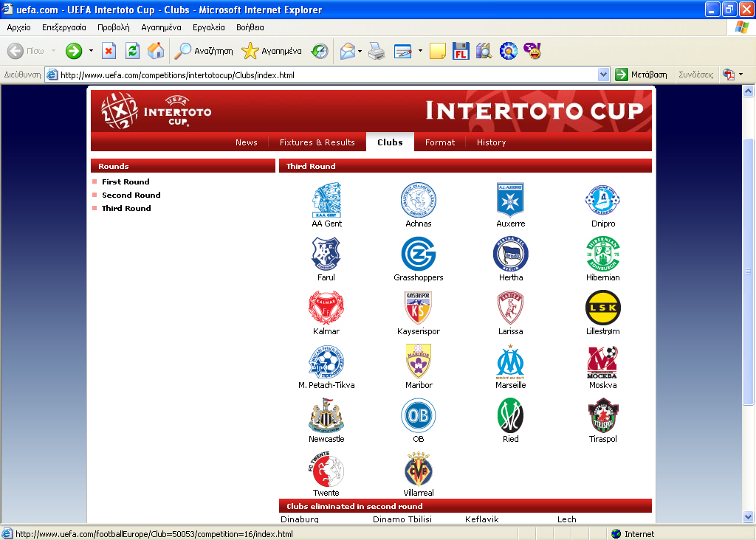Screen dimensions: 756x540
Task: Click the Auxerre club crest
Action: coord(511,200)
